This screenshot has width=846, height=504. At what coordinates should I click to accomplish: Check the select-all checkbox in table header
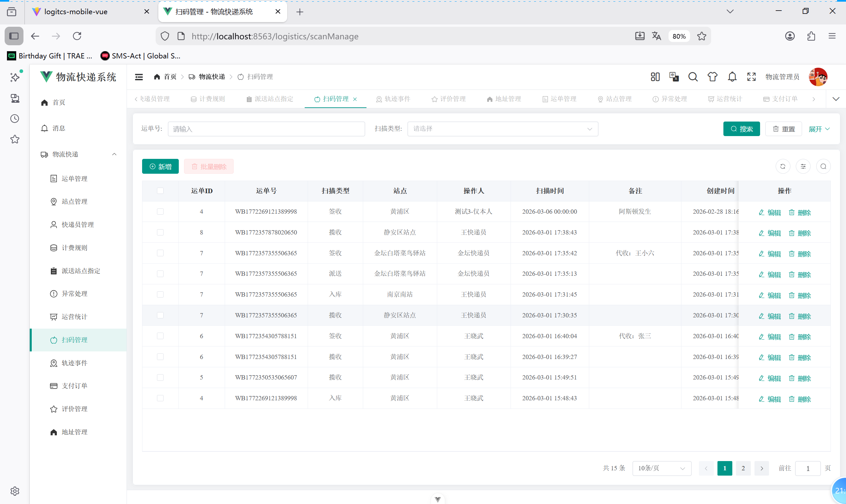160,191
